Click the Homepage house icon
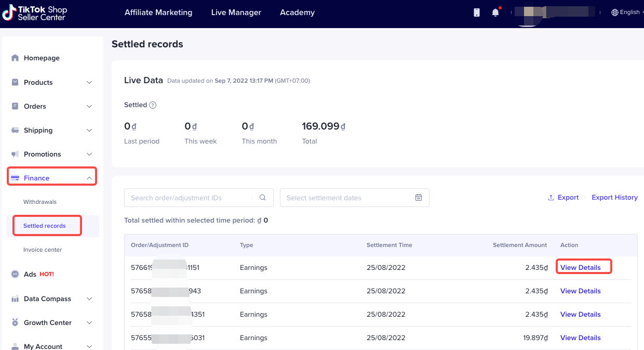 (15, 58)
